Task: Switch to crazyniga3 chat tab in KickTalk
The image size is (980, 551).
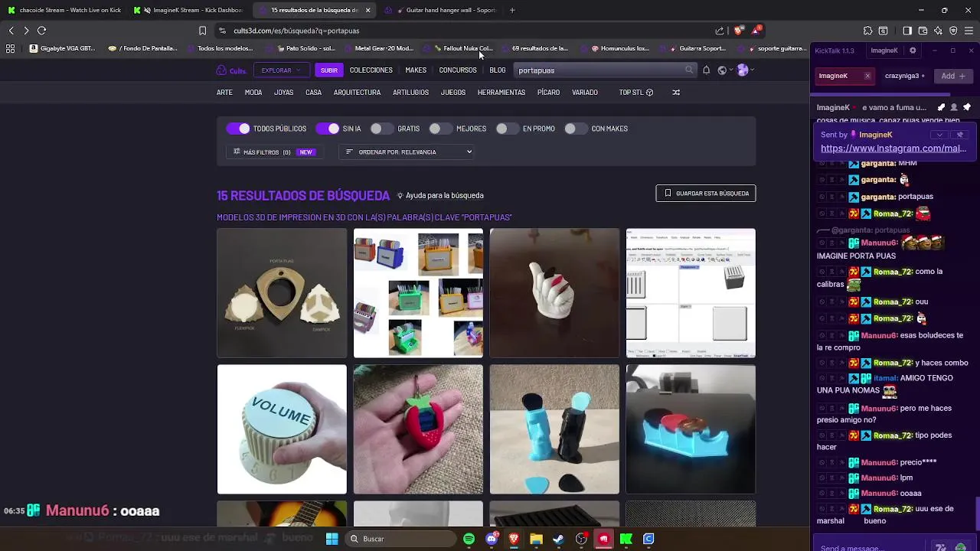Action: point(905,76)
